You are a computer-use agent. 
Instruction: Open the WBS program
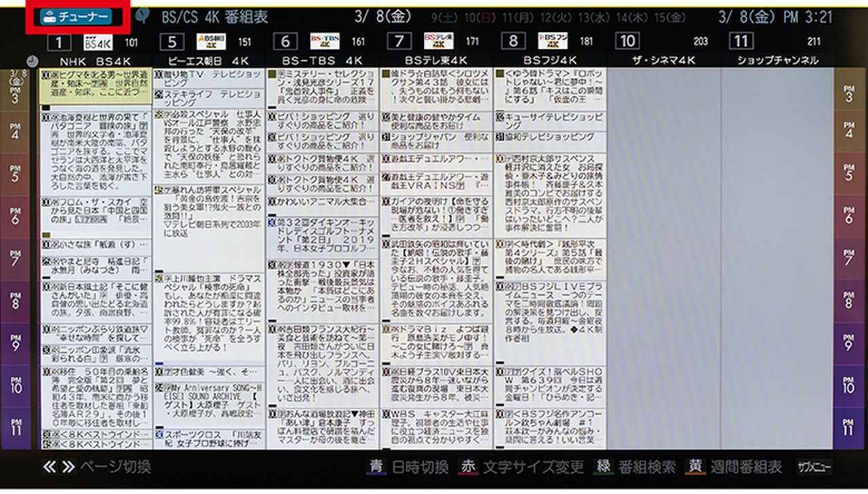click(436, 428)
